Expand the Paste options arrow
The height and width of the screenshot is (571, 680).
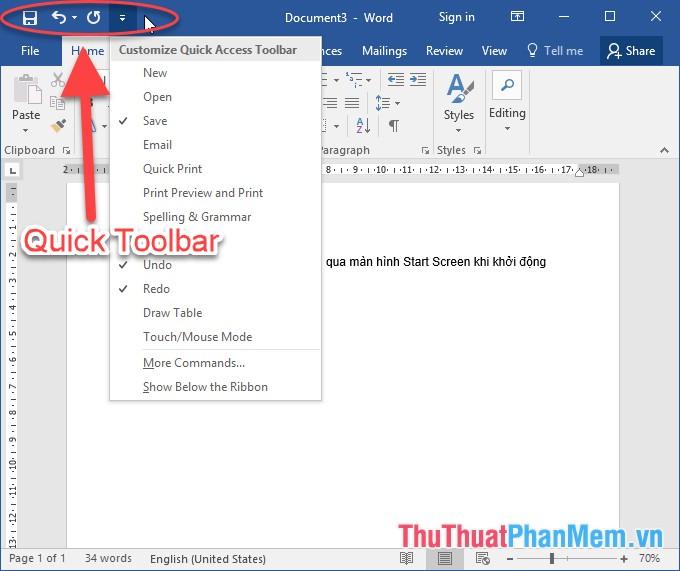click(x=26, y=130)
